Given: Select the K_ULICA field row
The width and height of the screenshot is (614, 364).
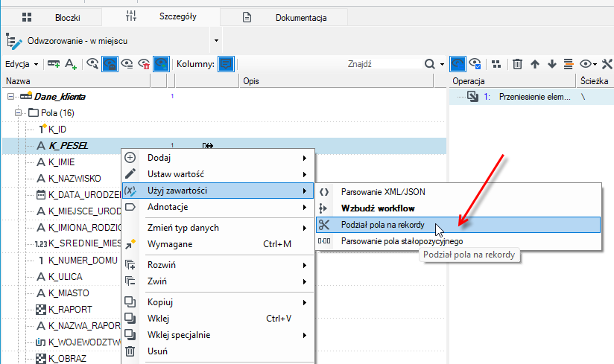Looking at the screenshot, I should click(65, 277).
